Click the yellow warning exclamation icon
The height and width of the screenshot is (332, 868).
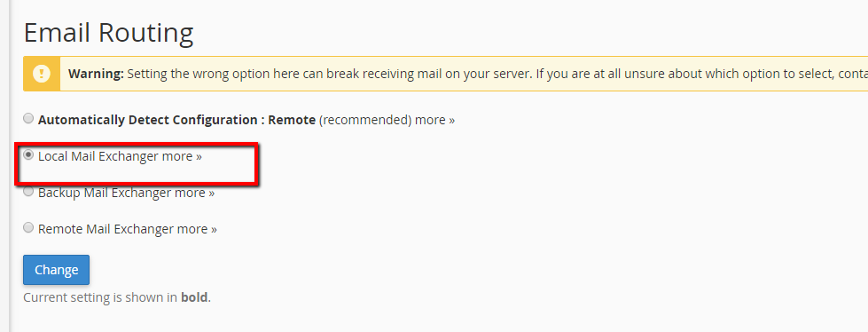pyautogui.click(x=42, y=74)
